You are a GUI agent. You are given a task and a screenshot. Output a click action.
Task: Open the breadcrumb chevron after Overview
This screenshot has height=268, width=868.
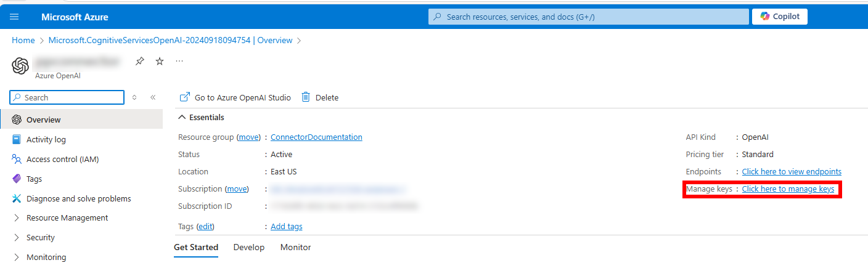pyautogui.click(x=299, y=40)
